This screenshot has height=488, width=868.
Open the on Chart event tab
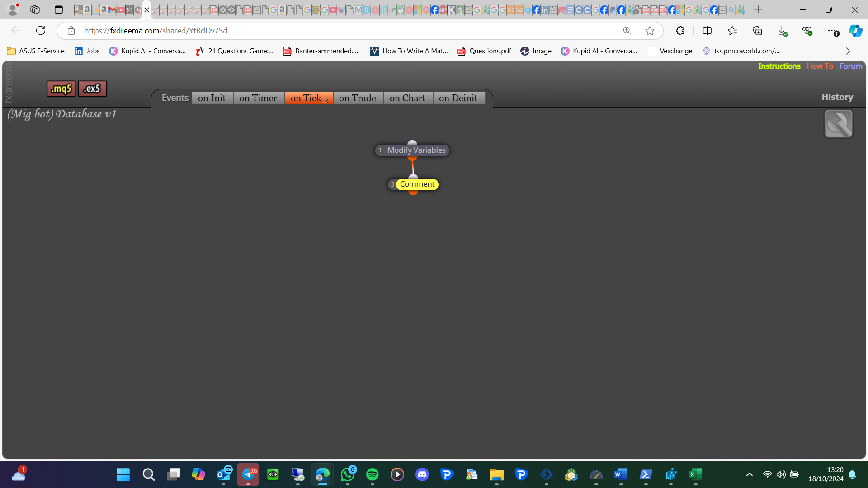[408, 98]
